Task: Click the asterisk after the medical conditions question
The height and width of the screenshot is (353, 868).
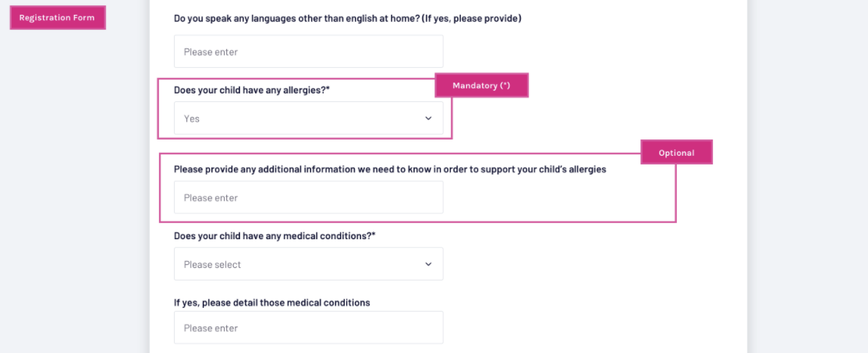Action: [374, 235]
